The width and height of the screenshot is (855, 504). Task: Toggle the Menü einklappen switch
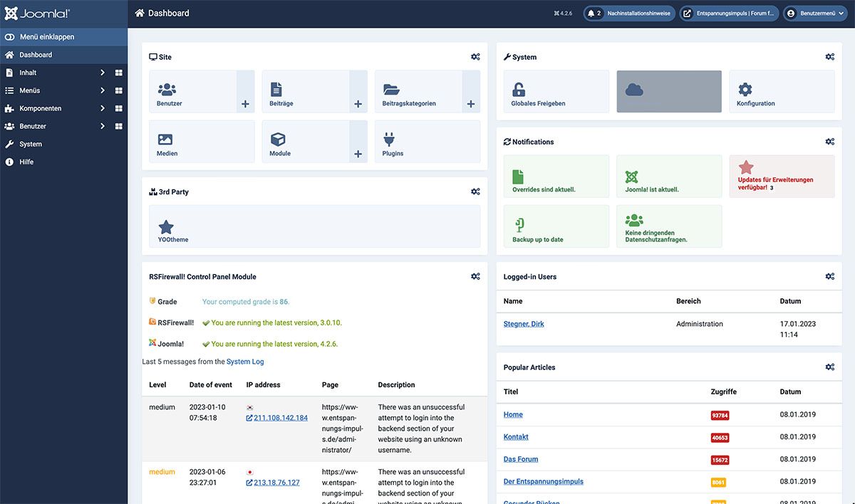tap(10, 37)
